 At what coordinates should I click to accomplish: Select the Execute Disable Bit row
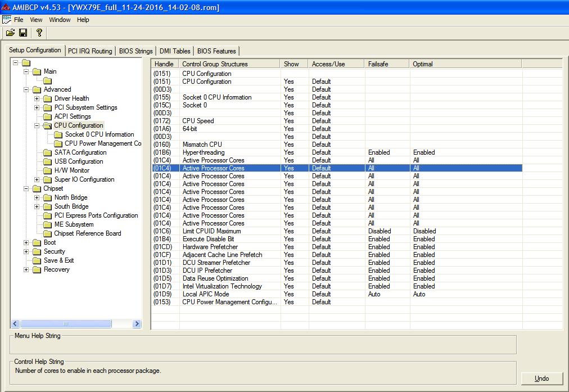pyautogui.click(x=337, y=239)
